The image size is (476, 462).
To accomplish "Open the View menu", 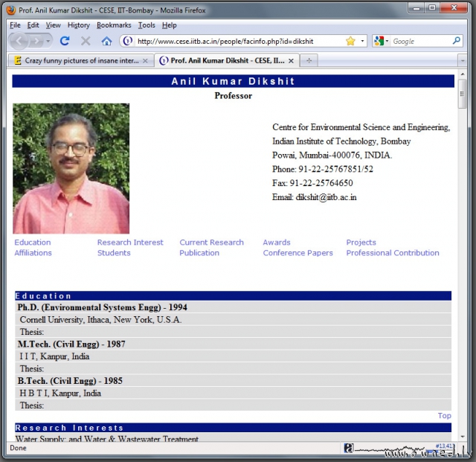I will pos(53,25).
